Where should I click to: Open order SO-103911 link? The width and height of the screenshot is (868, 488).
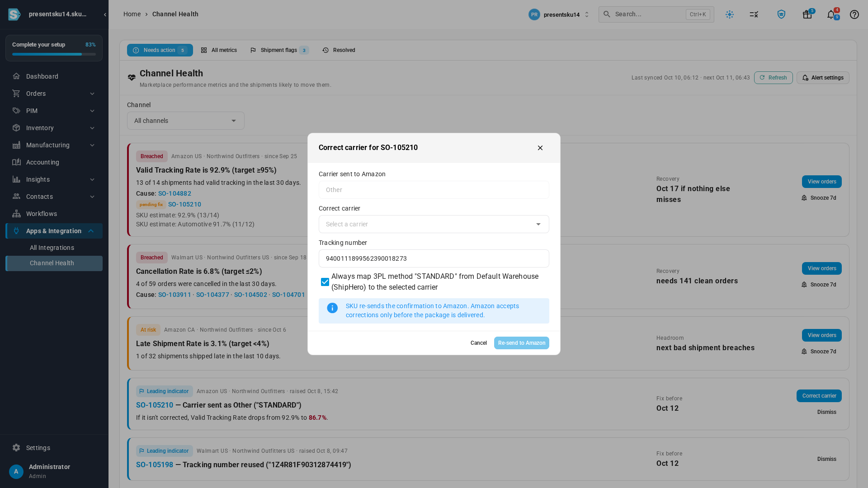175,295
